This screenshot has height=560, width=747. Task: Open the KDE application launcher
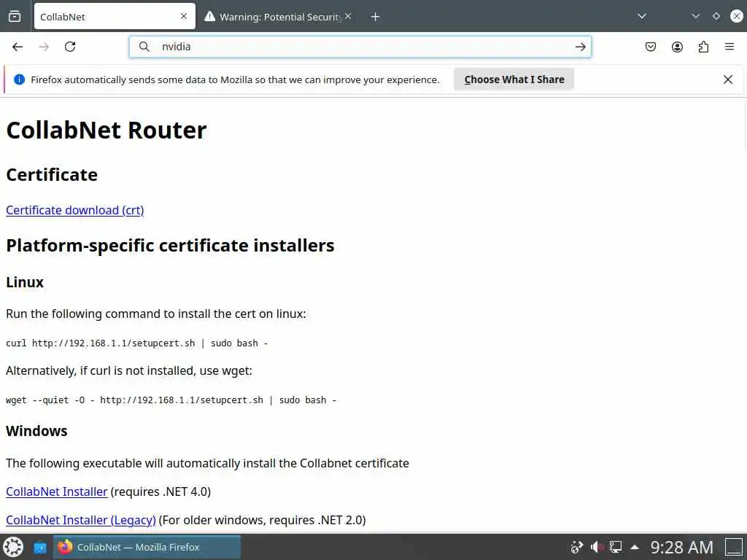point(13,547)
